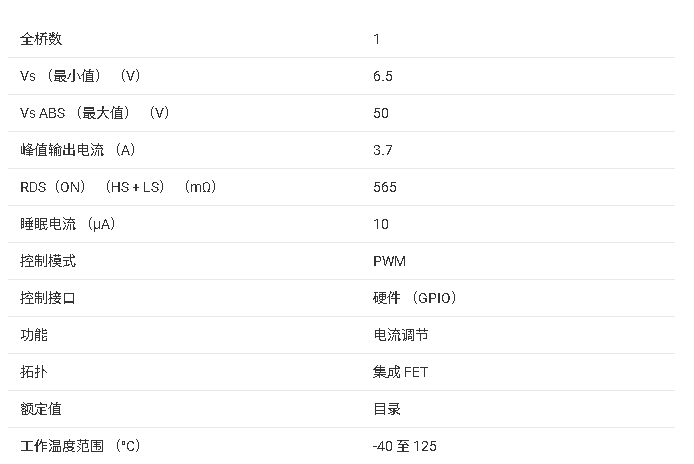694x464 pixels.
Task: Click the 睡眠电流 (μA) label
Action: pyautogui.click(x=68, y=224)
